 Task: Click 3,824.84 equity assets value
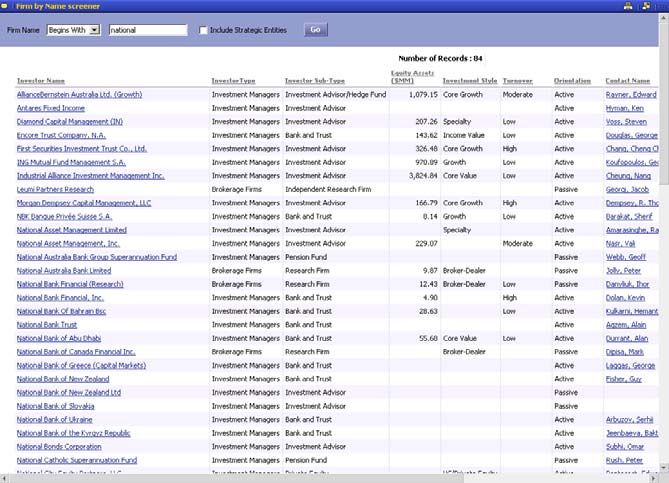click(x=423, y=176)
